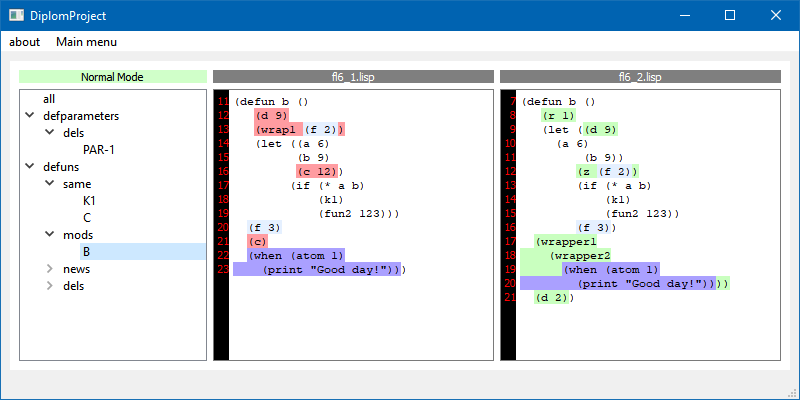Click the red highlighted (wrap1 code
This screenshot has height=400, width=800.
coord(278,129)
